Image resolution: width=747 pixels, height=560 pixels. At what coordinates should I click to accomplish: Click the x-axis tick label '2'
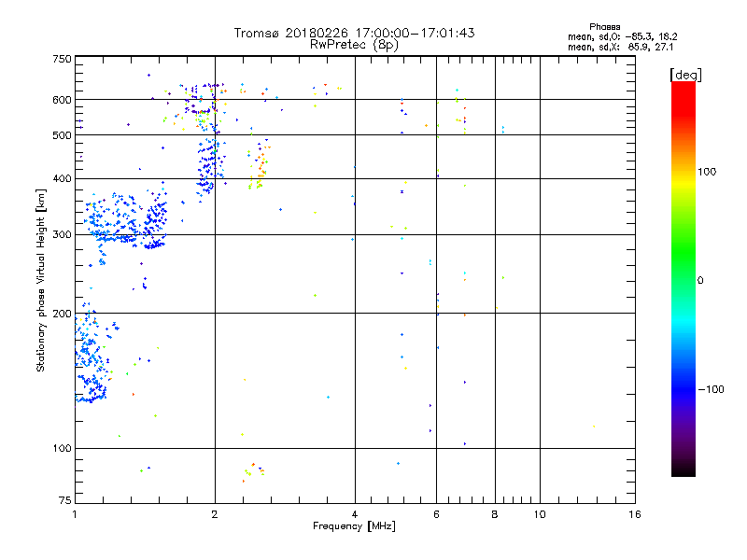coord(215,514)
